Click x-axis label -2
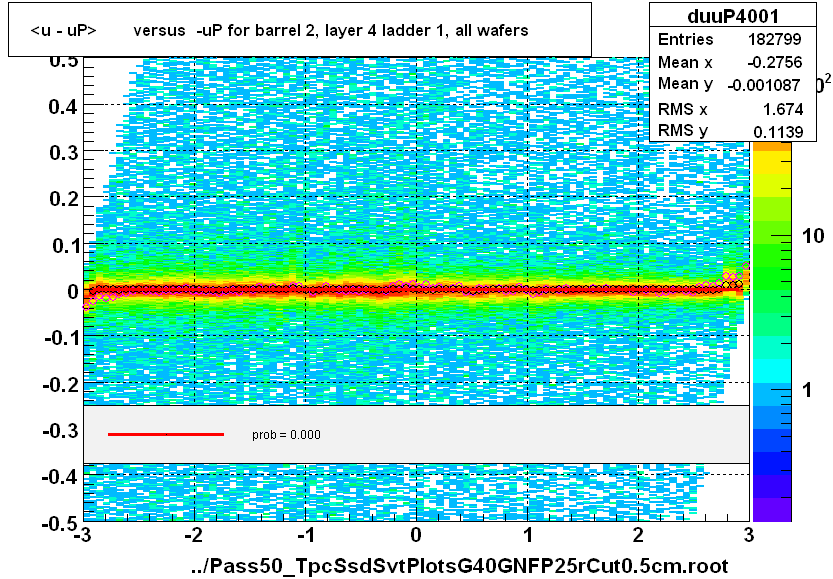833x579 pixels. [193, 535]
